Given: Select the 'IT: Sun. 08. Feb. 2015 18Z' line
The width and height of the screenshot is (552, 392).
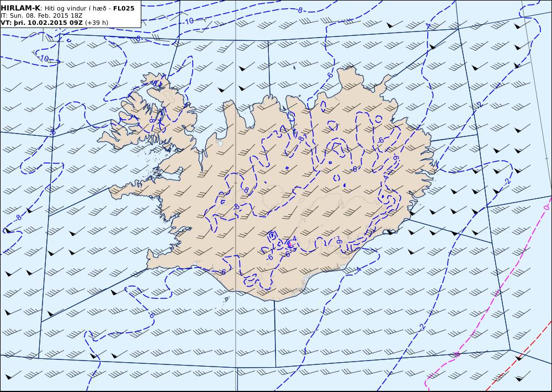Looking at the screenshot, I should (x=41, y=15).
